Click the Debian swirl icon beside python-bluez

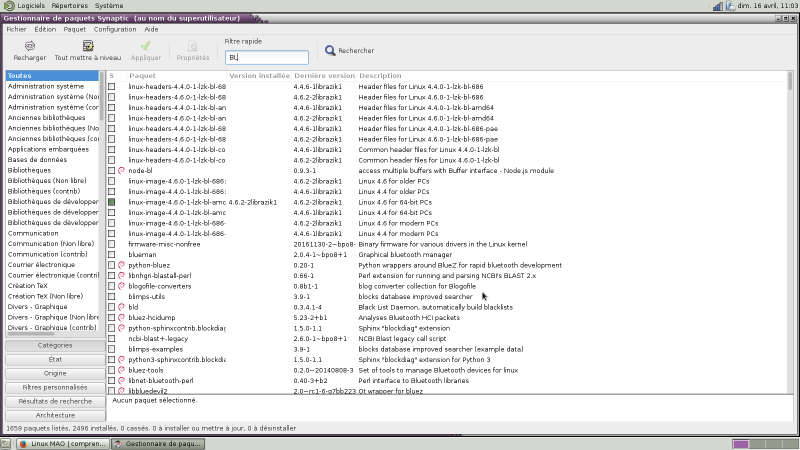(x=121, y=265)
